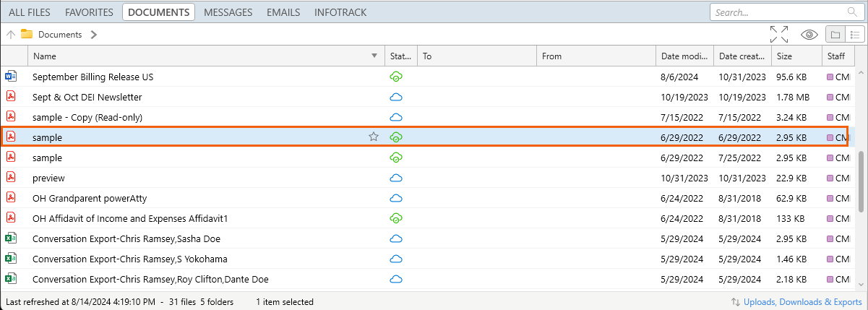This screenshot has width=868, height=310.
Task: Click in the Search input field
Action: (778, 12)
